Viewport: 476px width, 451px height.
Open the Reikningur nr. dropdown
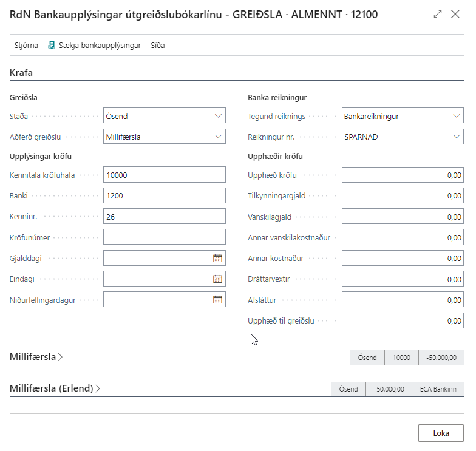click(x=457, y=137)
